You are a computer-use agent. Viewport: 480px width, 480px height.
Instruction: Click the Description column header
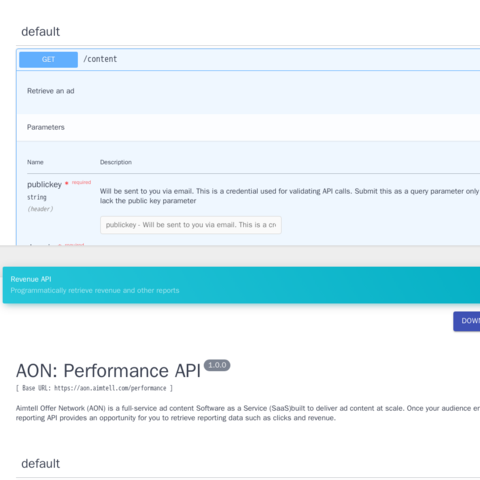116,162
